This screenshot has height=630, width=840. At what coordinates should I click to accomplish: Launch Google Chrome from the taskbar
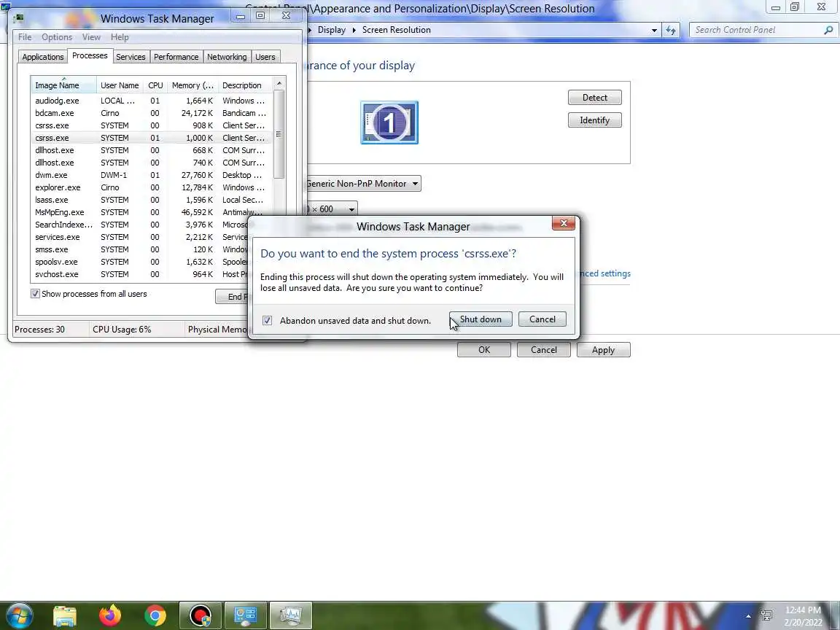tap(155, 616)
